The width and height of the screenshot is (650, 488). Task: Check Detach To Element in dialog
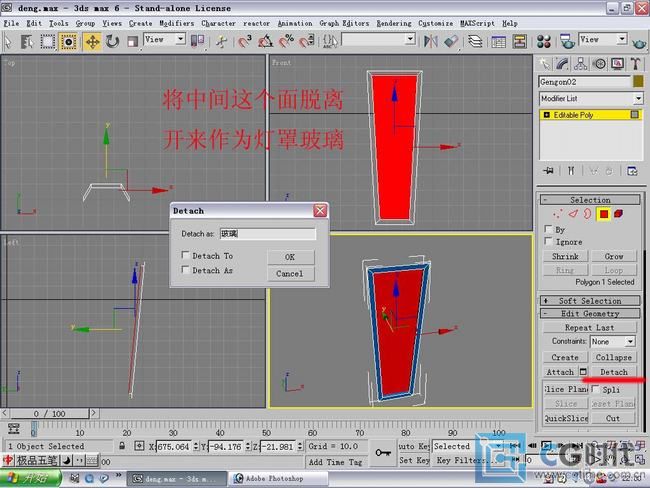click(185, 255)
